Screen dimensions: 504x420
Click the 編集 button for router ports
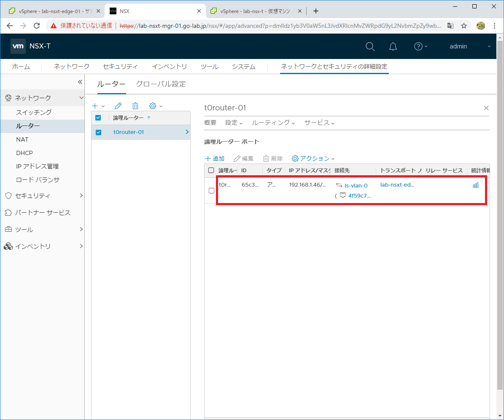pyautogui.click(x=243, y=159)
